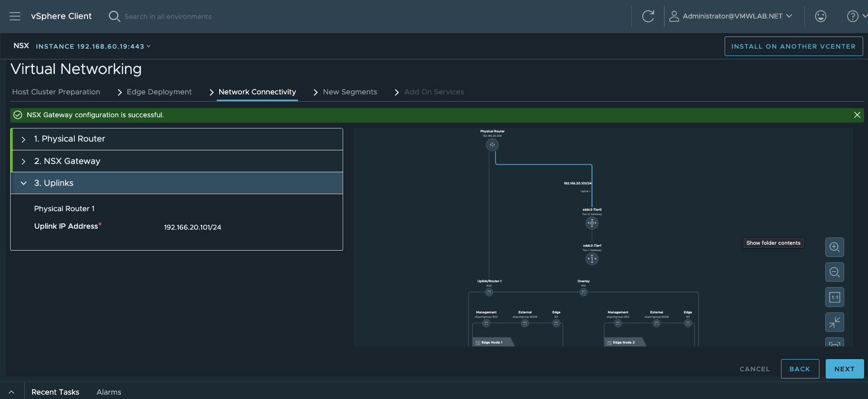868x399 pixels.
Task: Click the Overlay 610 segment node
Action: tap(584, 292)
